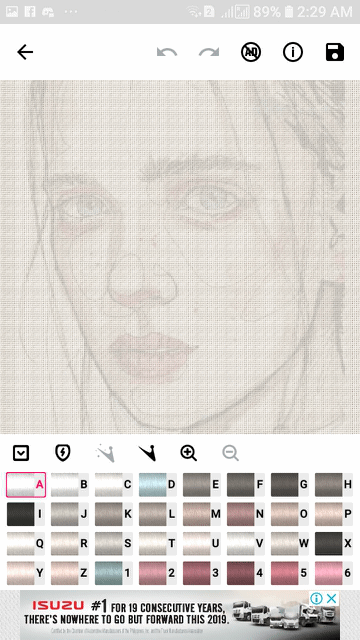Tap the Wi-Fi indicator in status bar
360x640 pixels.
194,11
